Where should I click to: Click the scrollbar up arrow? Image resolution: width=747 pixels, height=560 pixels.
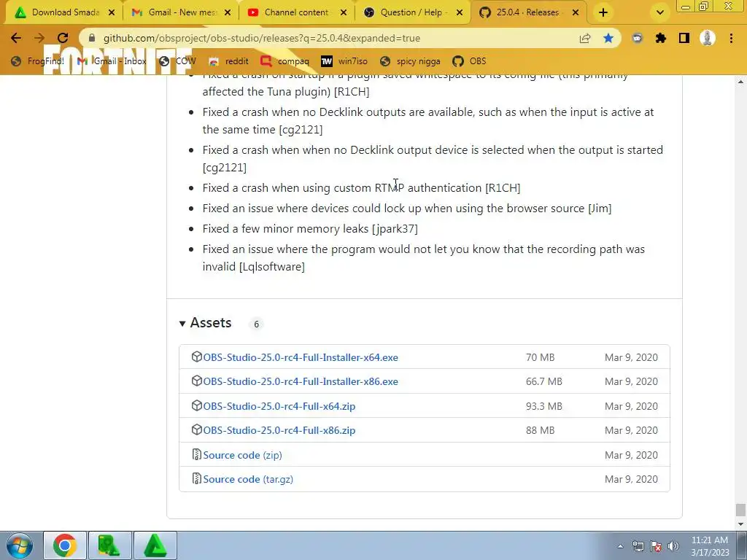[x=740, y=82]
